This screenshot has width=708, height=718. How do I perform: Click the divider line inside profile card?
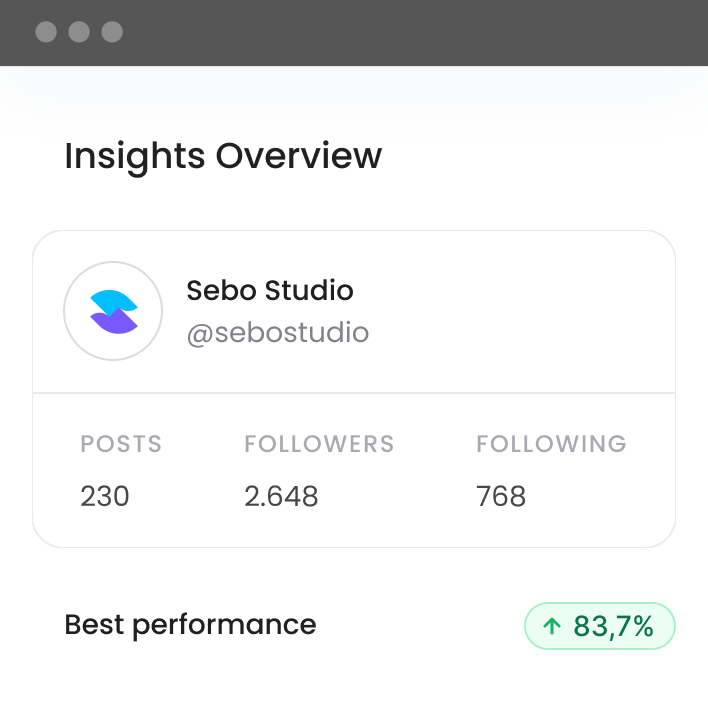pos(354,393)
